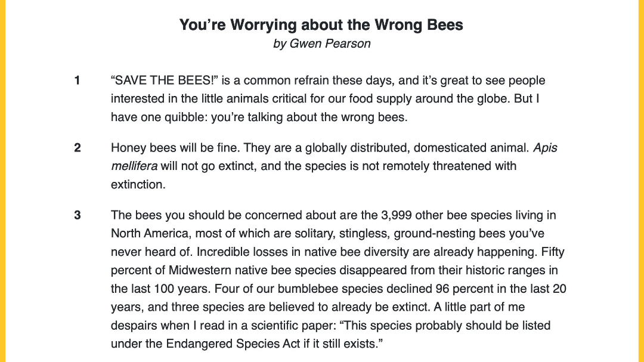The image size is (644, 362).
Task: Click paragraph number 2 in the margin
Action: pyautogui.click(x=78, y=148)
